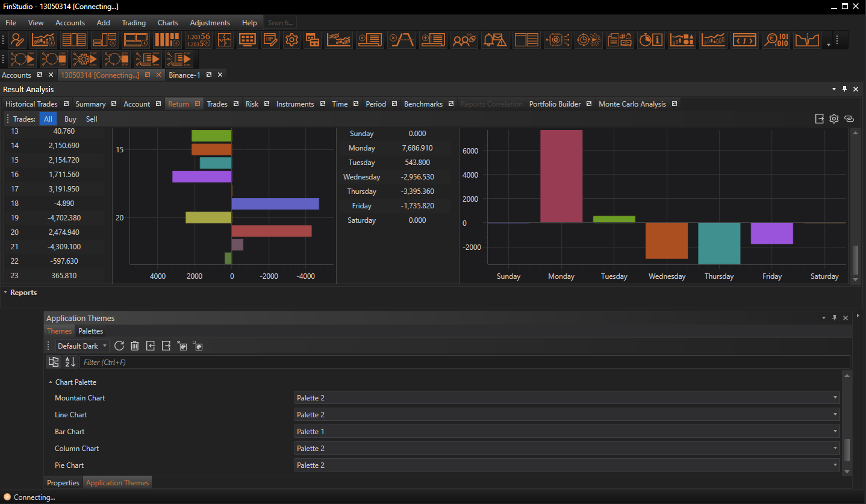The height and width of the screenshot is (504, 866).
Task: Open the Bar Chart palette dropdown
Action: (x=566, y=432)
